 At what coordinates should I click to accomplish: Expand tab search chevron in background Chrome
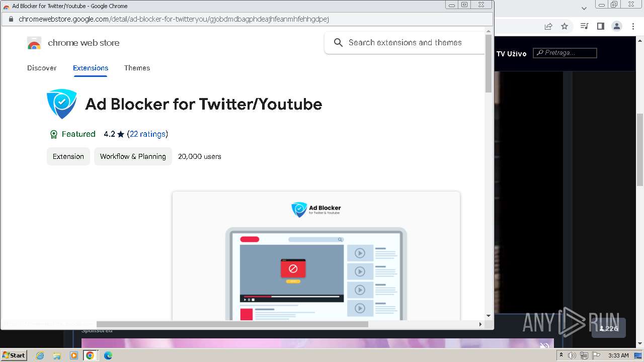[x=584, y=8]
